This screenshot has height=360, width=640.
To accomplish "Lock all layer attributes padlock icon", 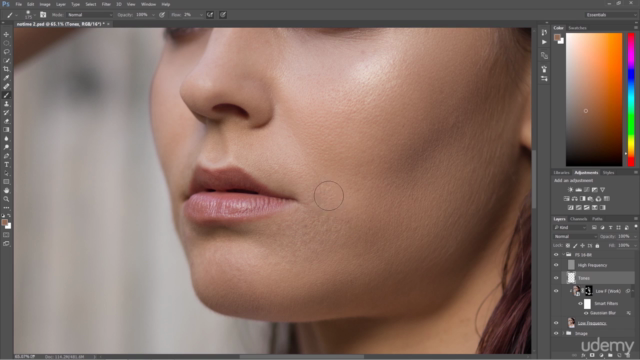I will (597, 246).
